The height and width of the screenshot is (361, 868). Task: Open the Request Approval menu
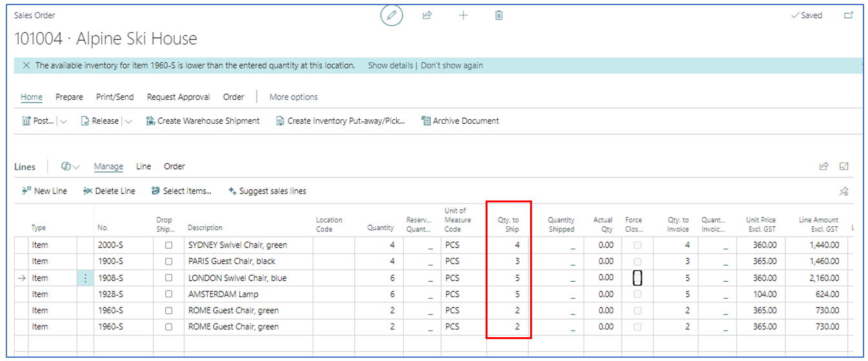tap(178, 97)
